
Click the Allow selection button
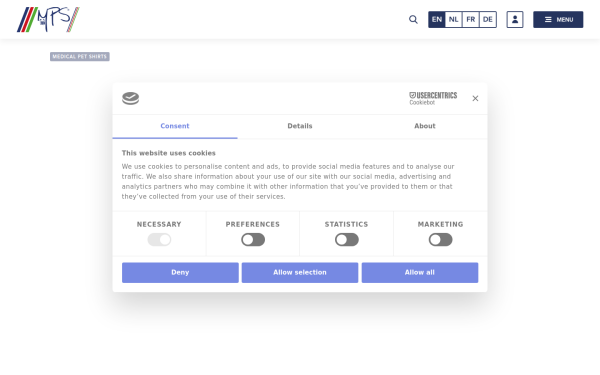coord(300,272)
